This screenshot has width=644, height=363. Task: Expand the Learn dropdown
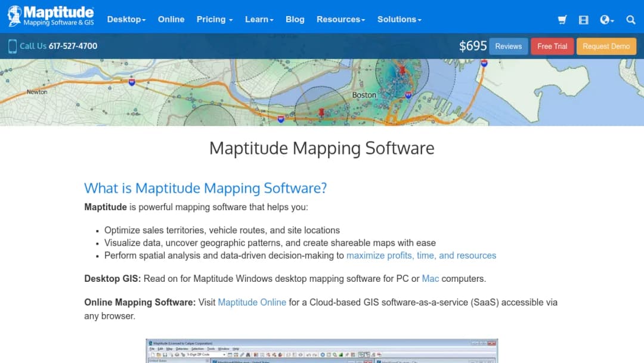[x=259, y=19]
